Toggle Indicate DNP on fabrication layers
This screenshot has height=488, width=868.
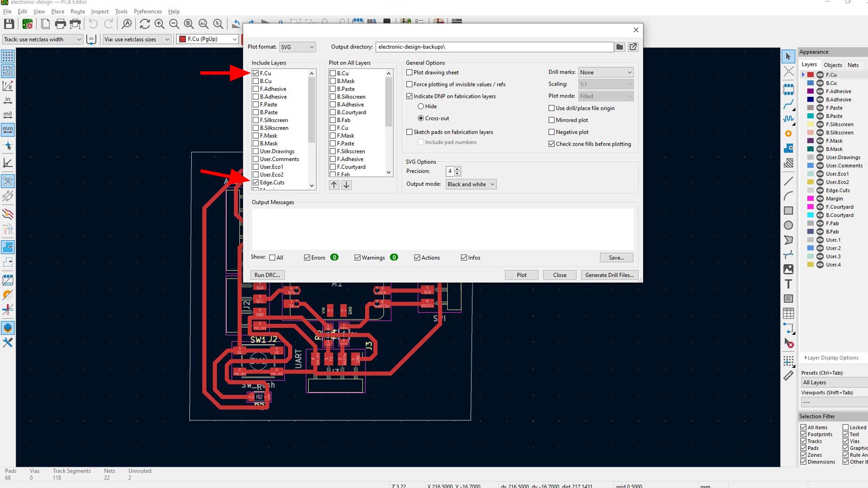(x=410, y=96)
